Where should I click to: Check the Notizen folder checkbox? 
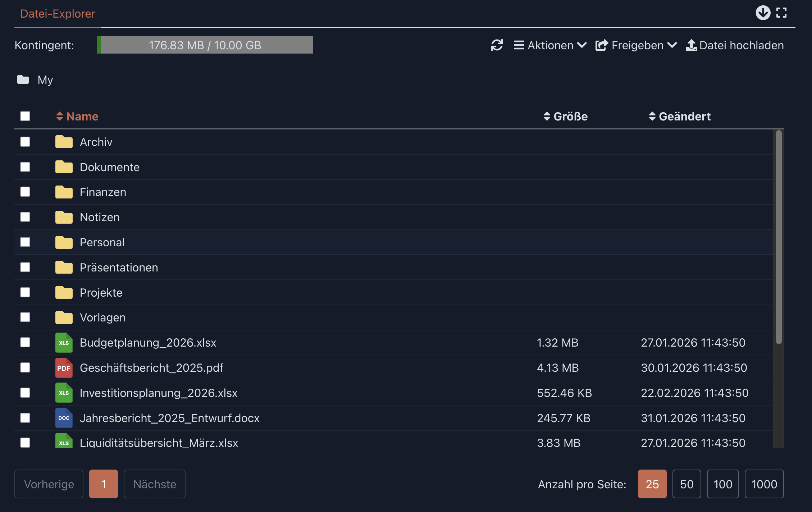[25, 217]
